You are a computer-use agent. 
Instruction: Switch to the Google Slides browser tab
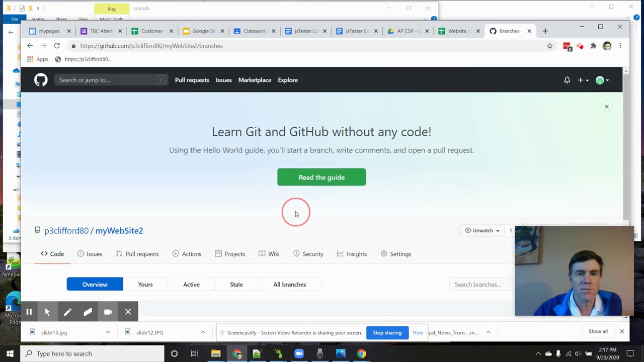[x=204, y=31]
